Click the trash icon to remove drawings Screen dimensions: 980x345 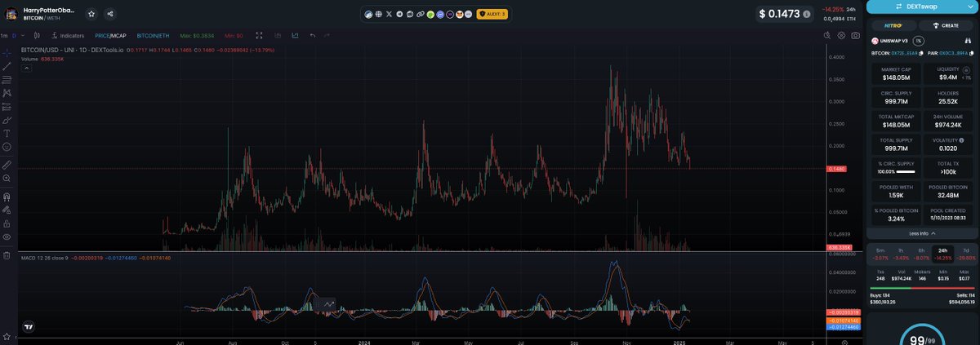pos(7,255)
